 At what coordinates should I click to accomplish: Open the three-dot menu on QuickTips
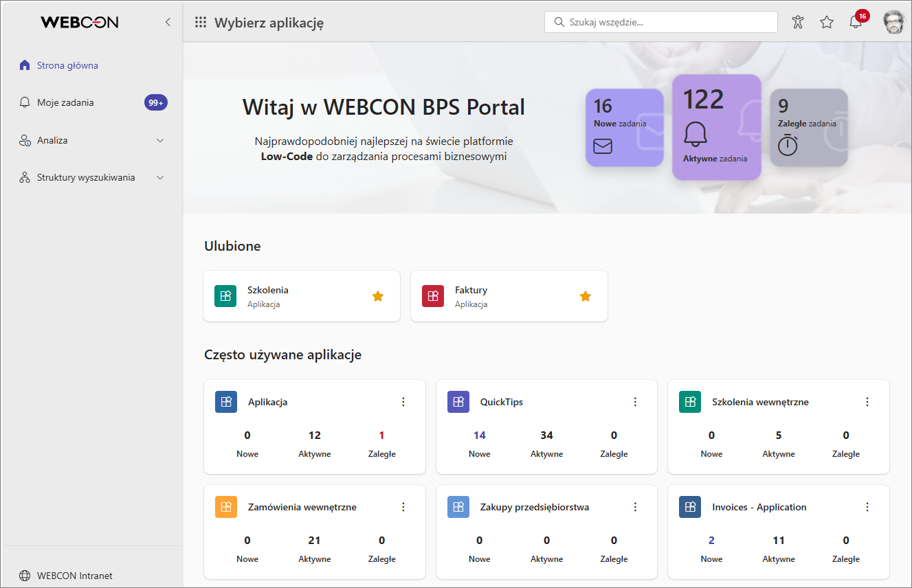coord(635,402)
